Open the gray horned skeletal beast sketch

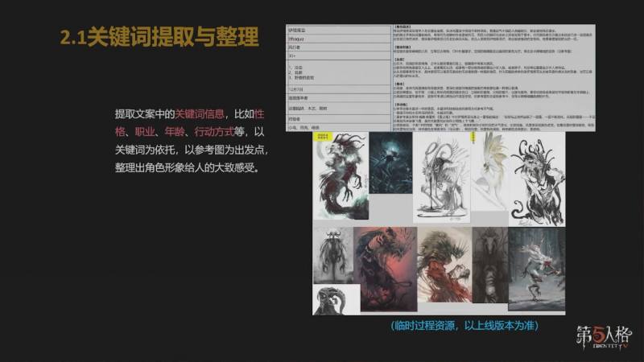coord(441,177)
